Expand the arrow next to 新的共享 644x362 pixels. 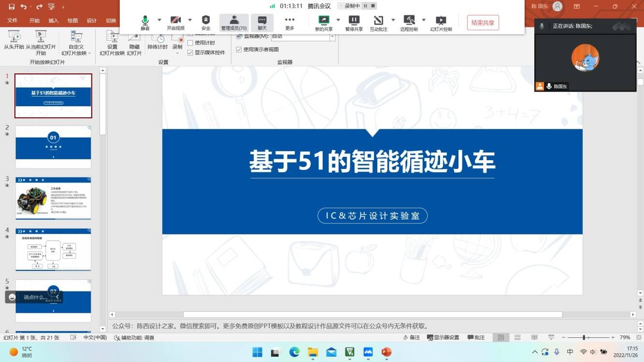[x=338, y=20]
